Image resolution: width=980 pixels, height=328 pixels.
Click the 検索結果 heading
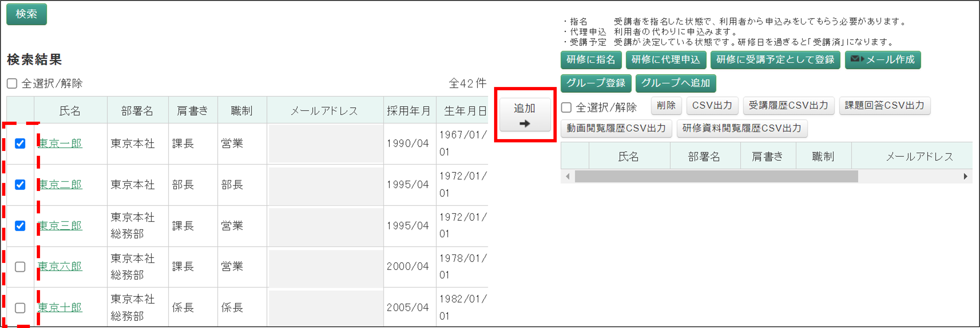click(x=34, y=59)
